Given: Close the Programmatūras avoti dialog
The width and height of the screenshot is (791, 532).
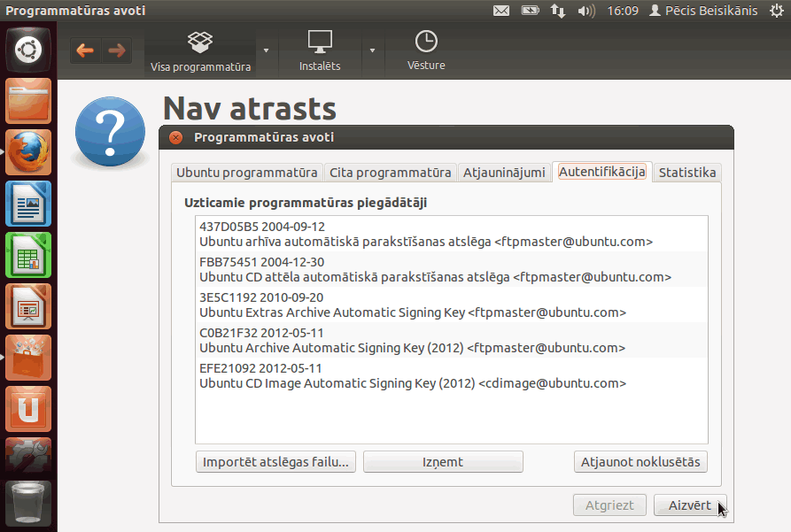Looking at the screenshot, I should 175,138.
